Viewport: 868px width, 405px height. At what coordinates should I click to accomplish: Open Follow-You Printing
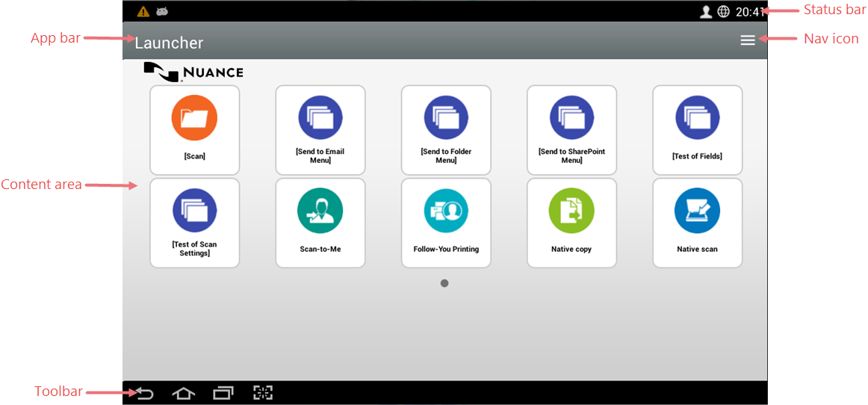446,222
